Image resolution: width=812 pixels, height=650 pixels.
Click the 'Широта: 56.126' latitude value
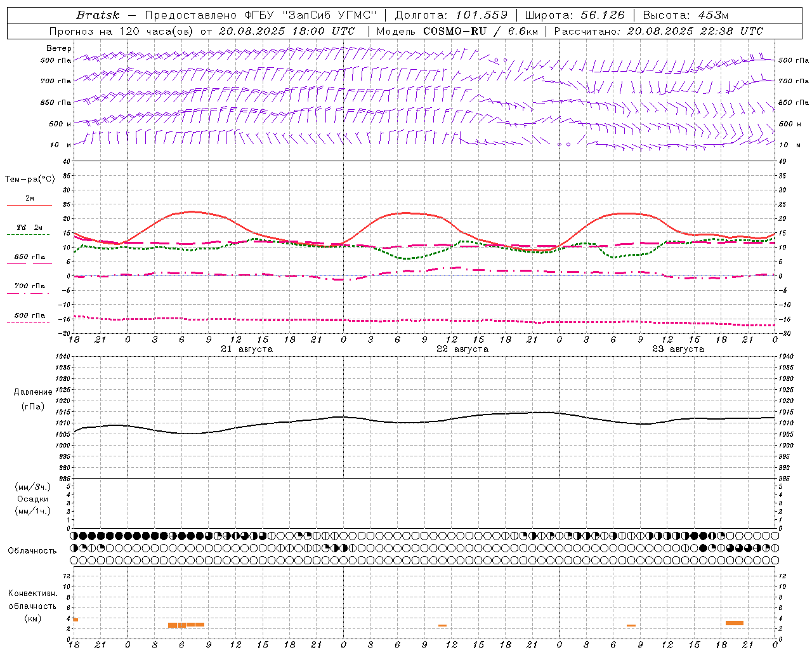(x=575, y=15)
